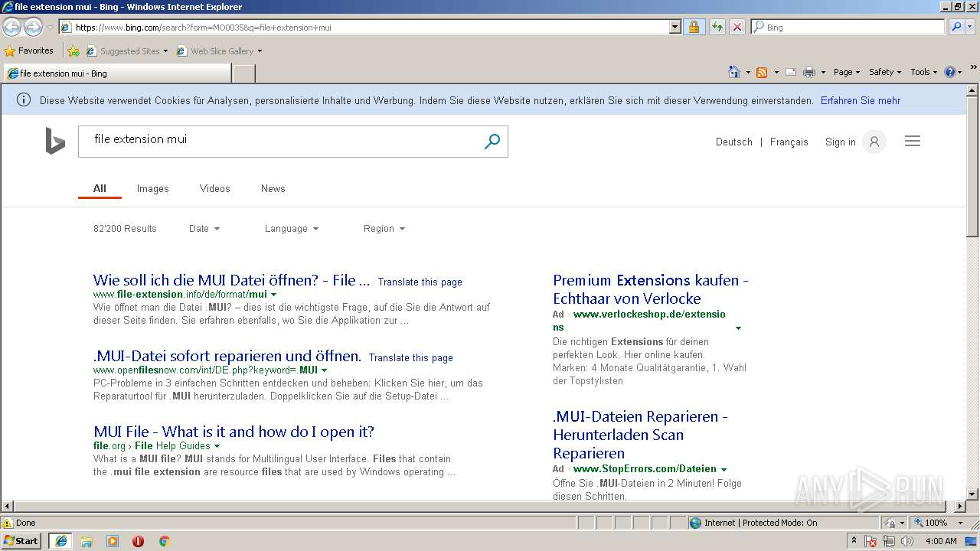The height and width of the screenshot is (551, 980).
Task: Click the Start button
Action: (21, 541)
